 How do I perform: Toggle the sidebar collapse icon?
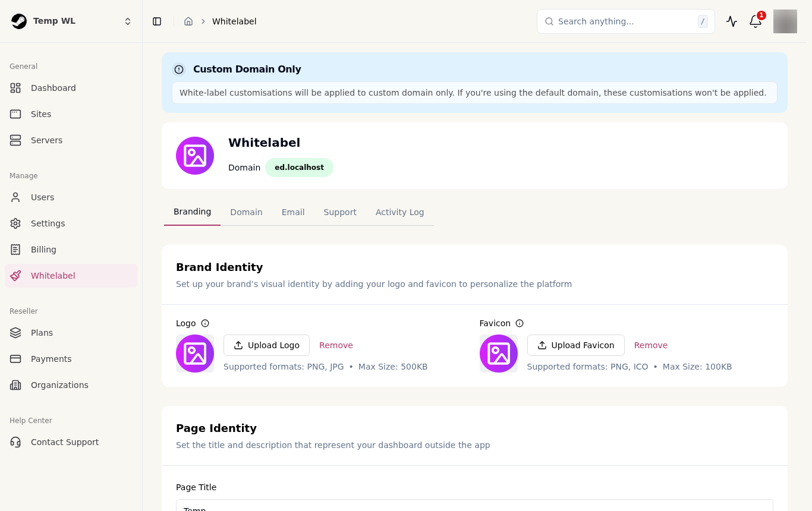tap(157, 21)
